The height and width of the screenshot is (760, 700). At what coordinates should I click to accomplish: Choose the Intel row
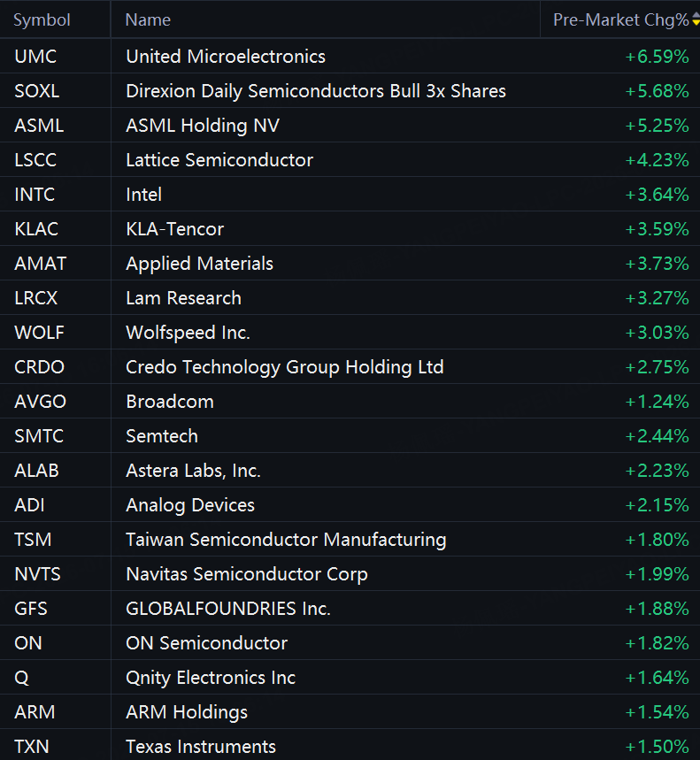click(x=350, y=195)
